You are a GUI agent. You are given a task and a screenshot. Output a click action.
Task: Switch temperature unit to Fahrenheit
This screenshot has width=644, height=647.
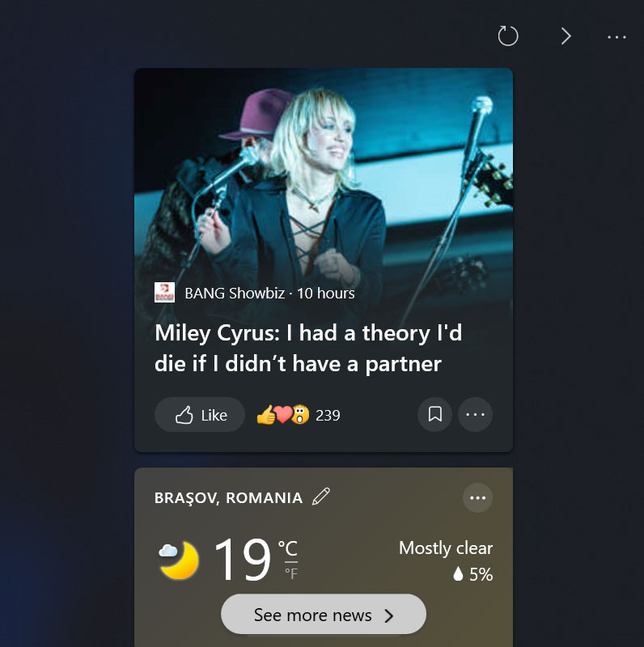click(x=291, y=573)
